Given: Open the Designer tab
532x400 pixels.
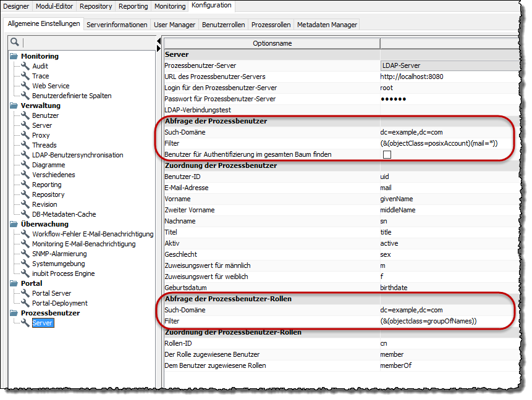Looking at the screenshot, I should (17, 6).
